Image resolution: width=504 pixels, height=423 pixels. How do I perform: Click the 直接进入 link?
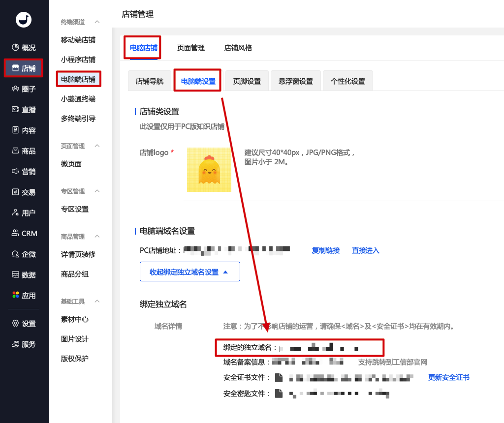(366, 250)
